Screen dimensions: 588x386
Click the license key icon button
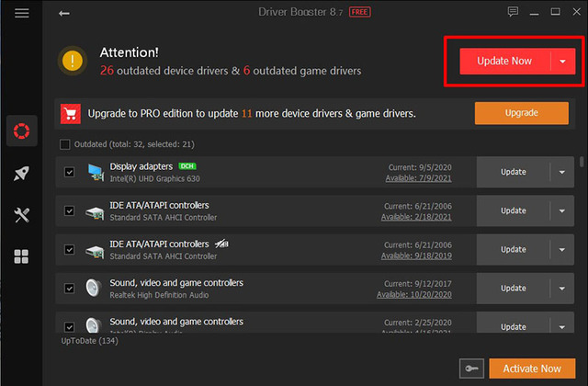[471, 369]
